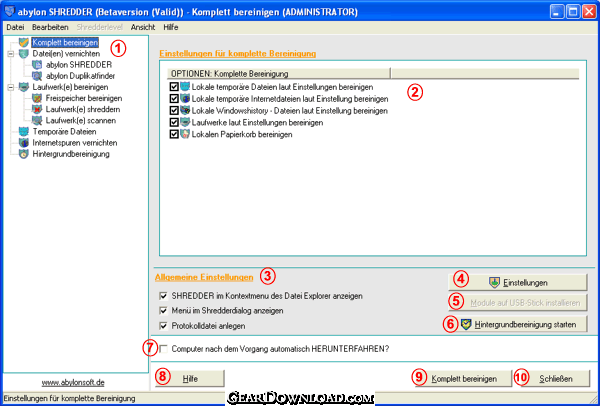Click the Datei(en) vernichten tree icon

point(24,53)
